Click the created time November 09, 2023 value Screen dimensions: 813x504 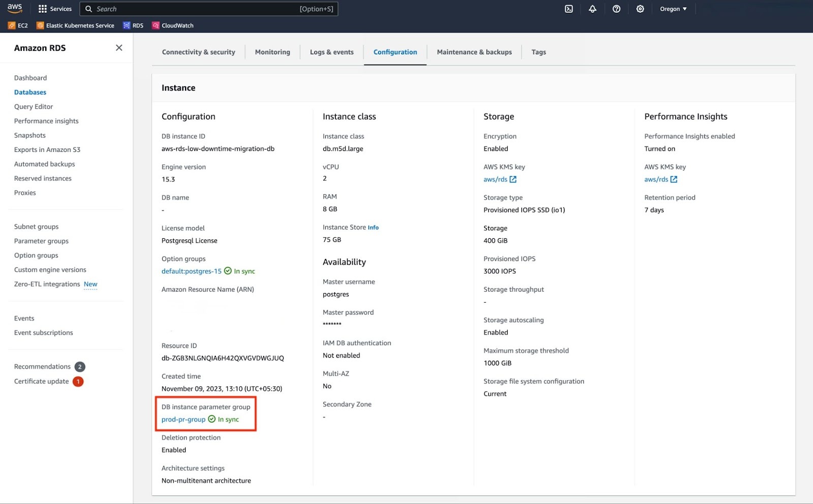tap(222, 389)
